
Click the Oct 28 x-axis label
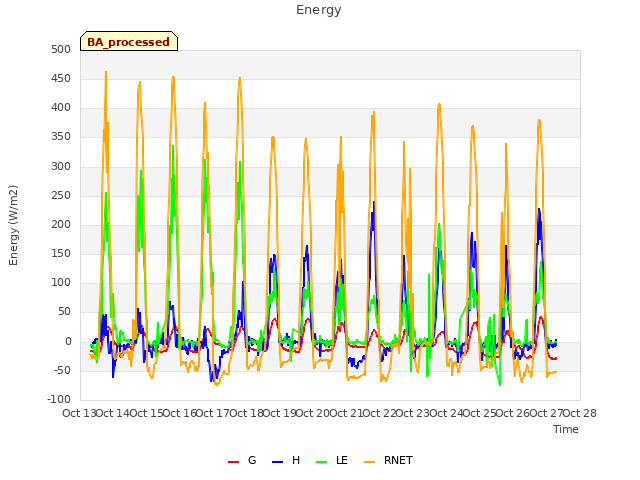click(580, 413)
